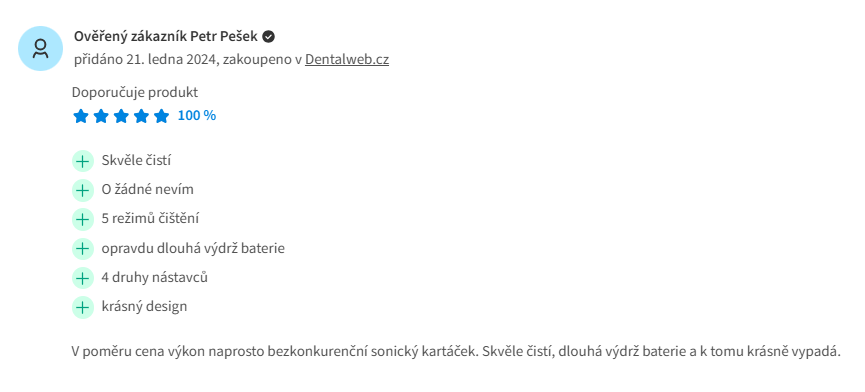Open the Dentalweb.cz shop link
Viewport: 865px width, 392px height.
pos(347,60)
